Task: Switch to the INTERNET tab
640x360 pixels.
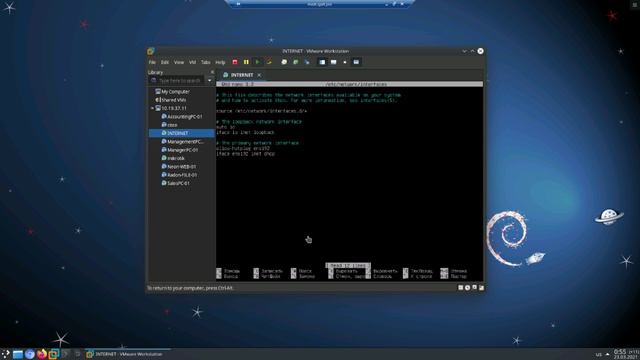Action: [x=242, y=75]
